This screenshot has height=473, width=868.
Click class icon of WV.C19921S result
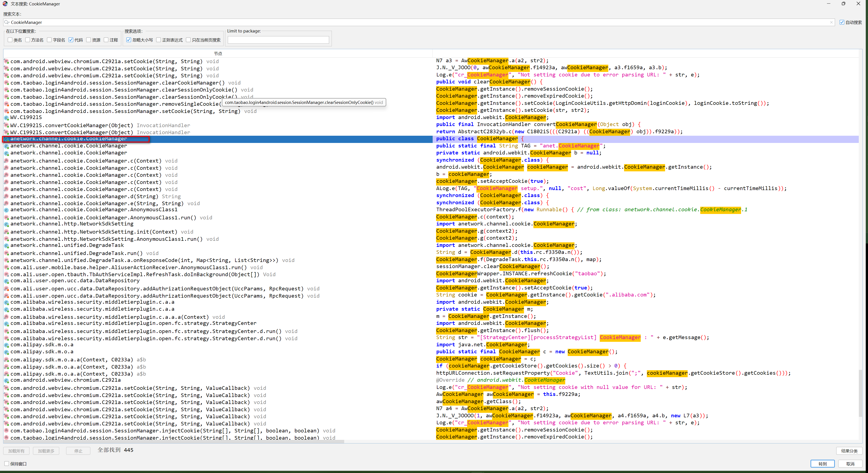pyautogui.click(x=6, y=118)
